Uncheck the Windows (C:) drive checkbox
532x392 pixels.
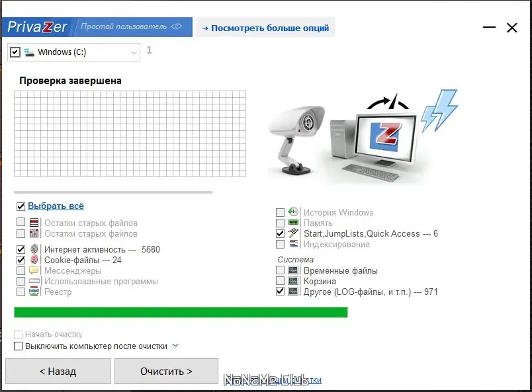click(15, 52)
